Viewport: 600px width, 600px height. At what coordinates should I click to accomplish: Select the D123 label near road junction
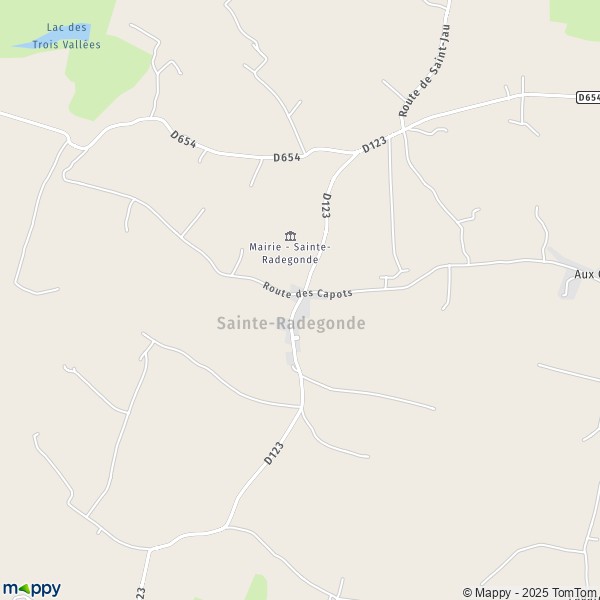(374, 145)
